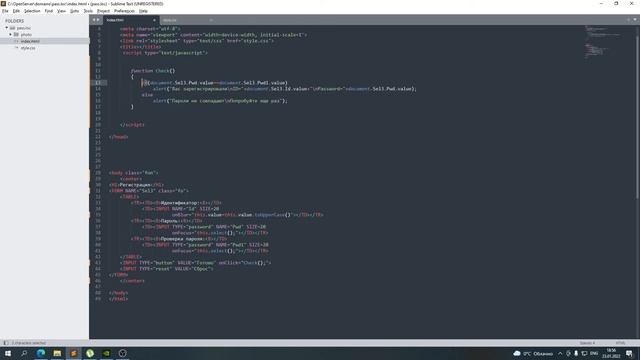This screenshot has height=360, width=640.
Task: Toggle the sidebar via status bar icon
Action: click(5, 343)
